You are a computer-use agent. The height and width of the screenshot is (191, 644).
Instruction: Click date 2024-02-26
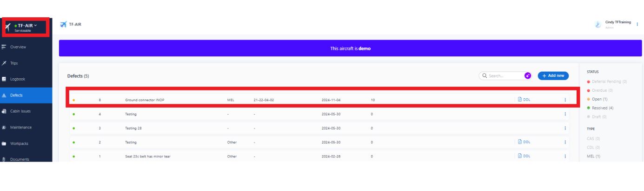[331, 157]
